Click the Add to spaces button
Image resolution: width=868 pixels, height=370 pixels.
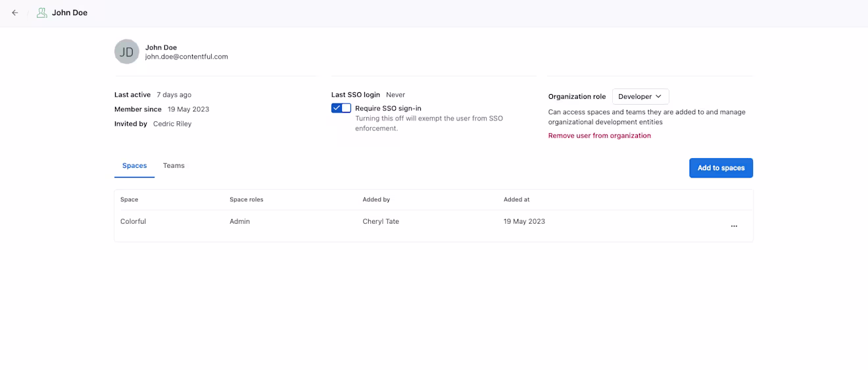tap(721, 168)
